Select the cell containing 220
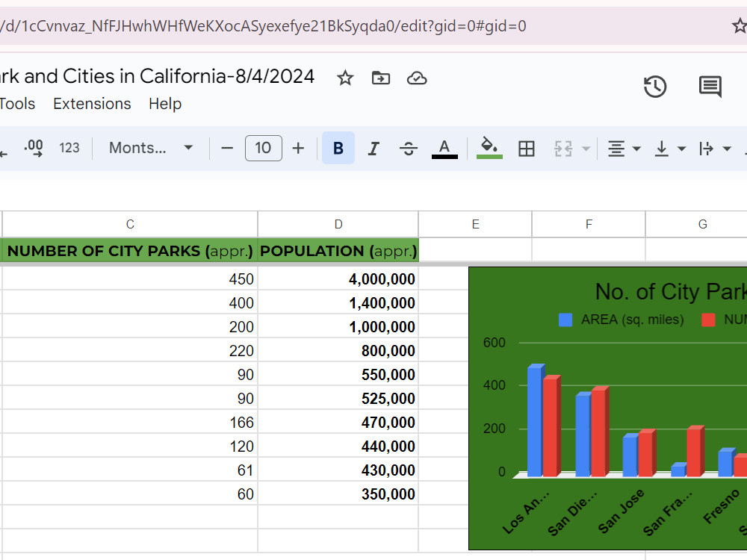 tap(130, 350)
